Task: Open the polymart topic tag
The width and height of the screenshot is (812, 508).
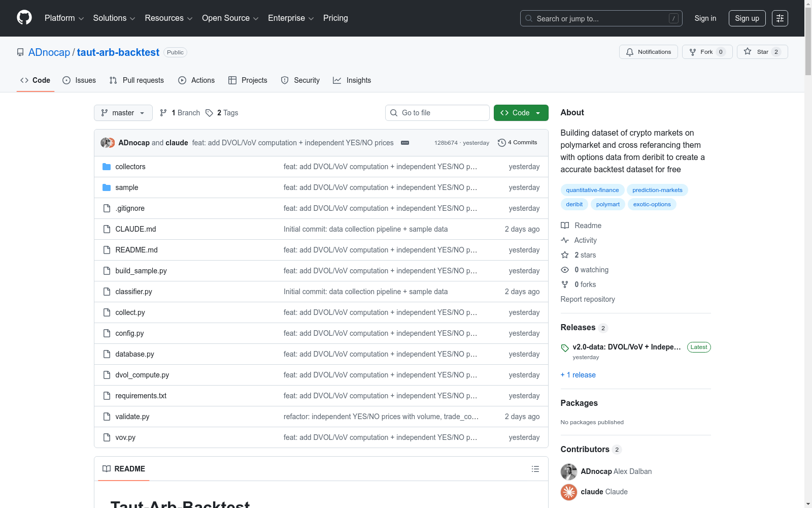Action: tap(608, 204)
